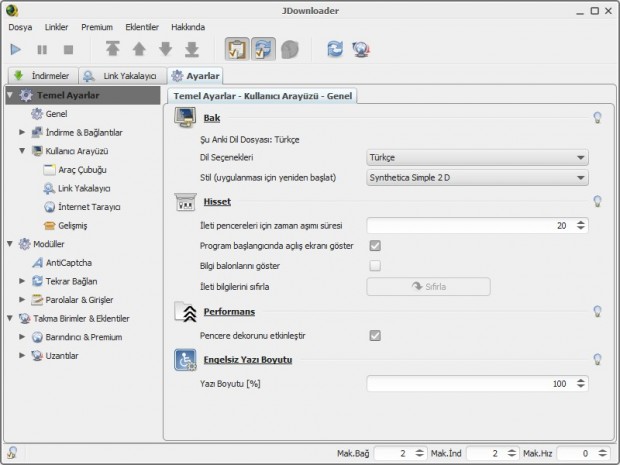Select AntiCaptcha tree item
This screenshot has width=620, height=465.
point(68,263)
